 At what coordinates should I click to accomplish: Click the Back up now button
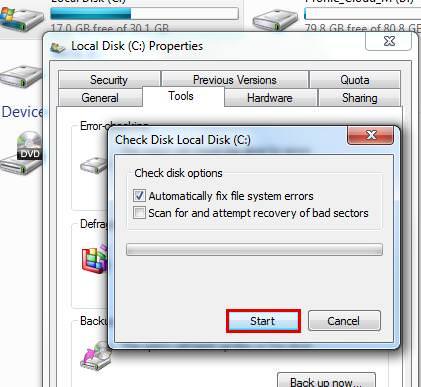[x=326, y=381]
